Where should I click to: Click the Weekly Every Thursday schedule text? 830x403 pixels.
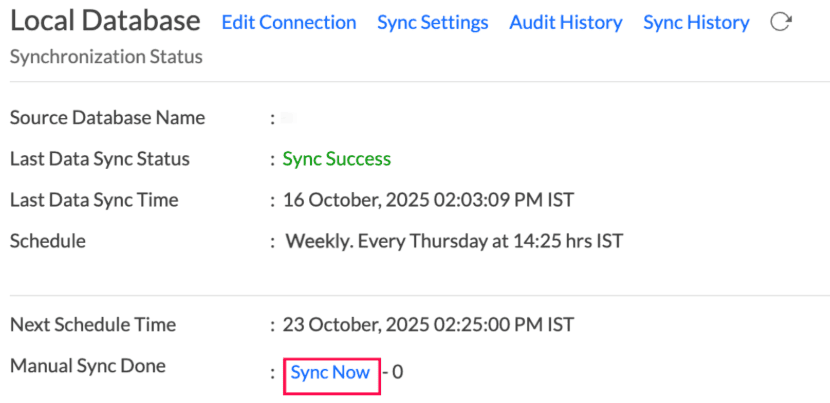[x=454, y=241]
